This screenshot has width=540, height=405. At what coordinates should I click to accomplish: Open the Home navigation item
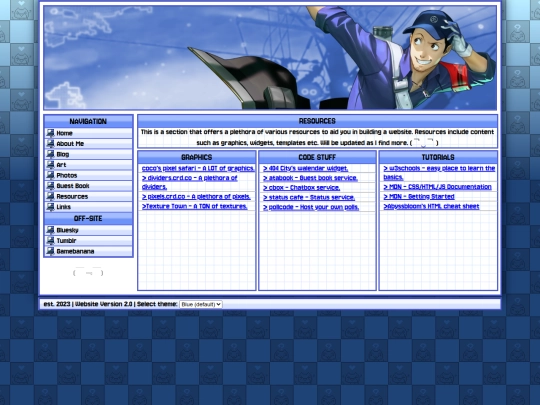click(x=89, y=133)
